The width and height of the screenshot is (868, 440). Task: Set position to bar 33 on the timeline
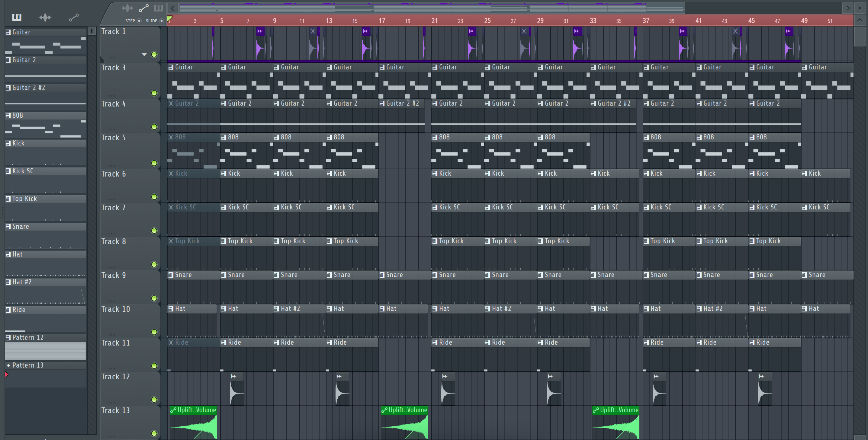click(x=593, y=21)
